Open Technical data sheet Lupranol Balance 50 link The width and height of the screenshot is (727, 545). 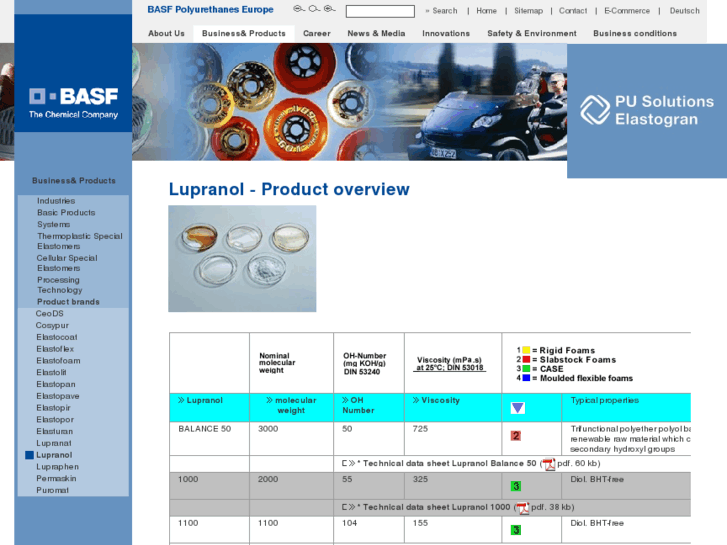coord(449,463)
